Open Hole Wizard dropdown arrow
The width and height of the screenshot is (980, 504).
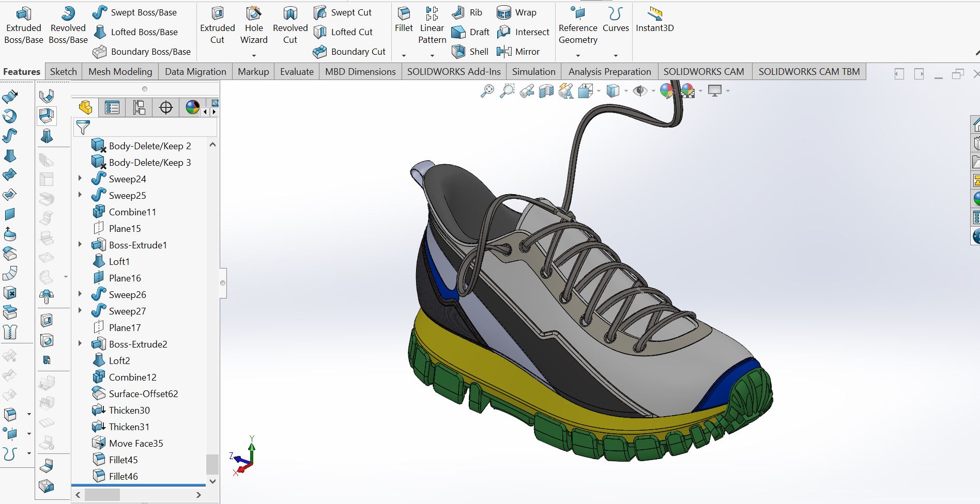(254, 55)
